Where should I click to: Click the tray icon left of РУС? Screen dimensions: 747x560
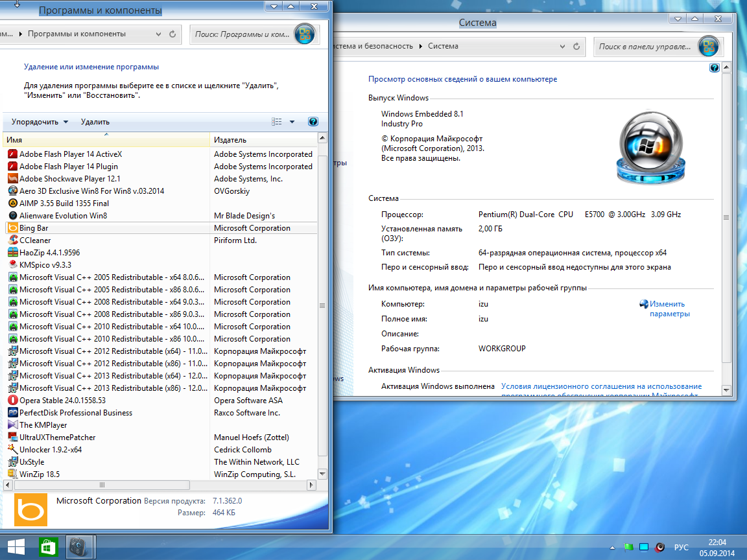(x=660, y=547)
